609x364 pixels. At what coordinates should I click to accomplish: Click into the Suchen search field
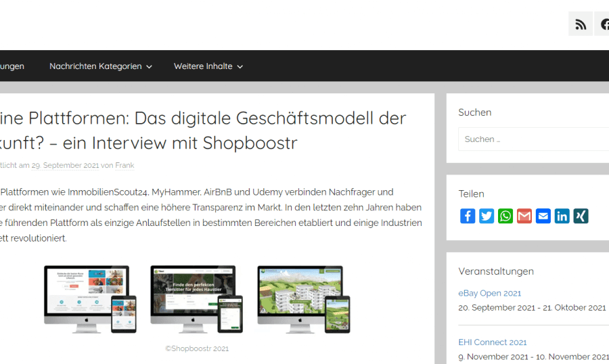click(x=534, y=139)
